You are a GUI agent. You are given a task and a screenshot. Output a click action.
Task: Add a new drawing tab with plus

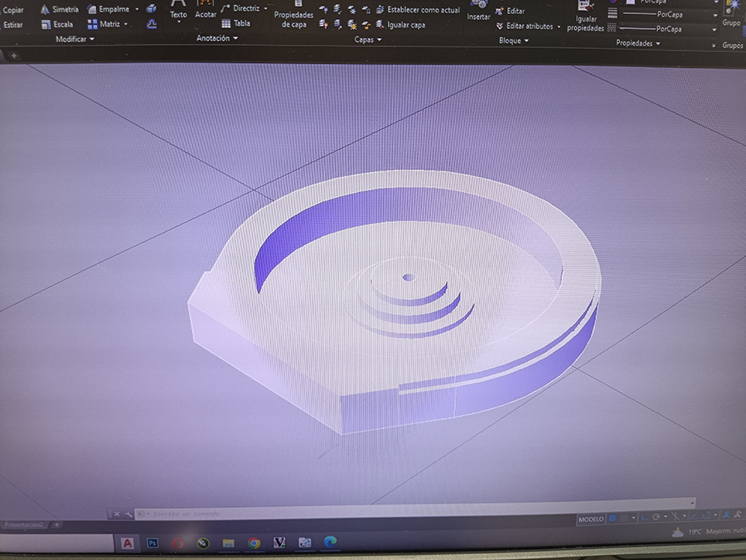coord(14,56)
